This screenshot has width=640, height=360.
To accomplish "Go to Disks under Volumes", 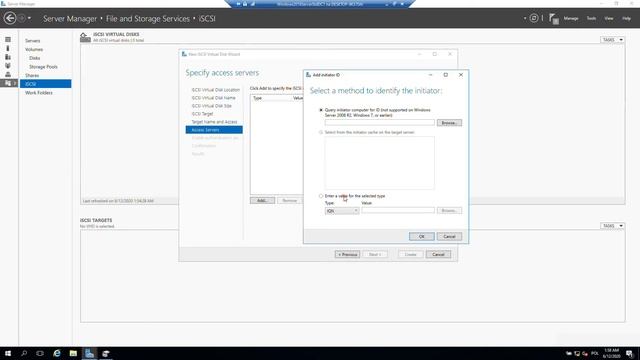I will [35, 58].
